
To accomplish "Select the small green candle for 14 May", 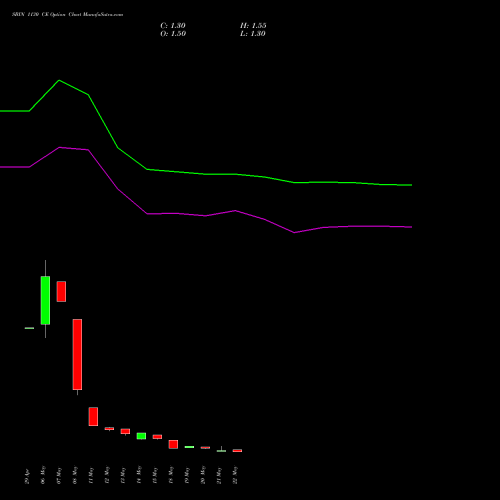I will click(141, 436).
